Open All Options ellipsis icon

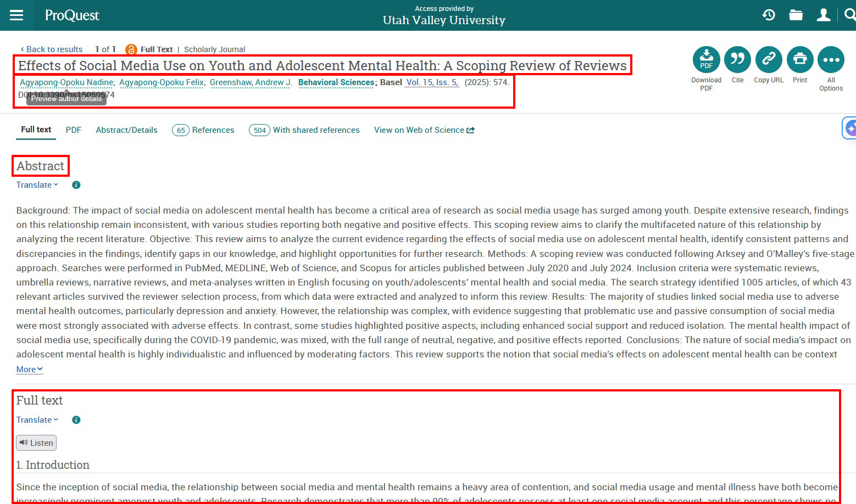(x=831, y=60)
